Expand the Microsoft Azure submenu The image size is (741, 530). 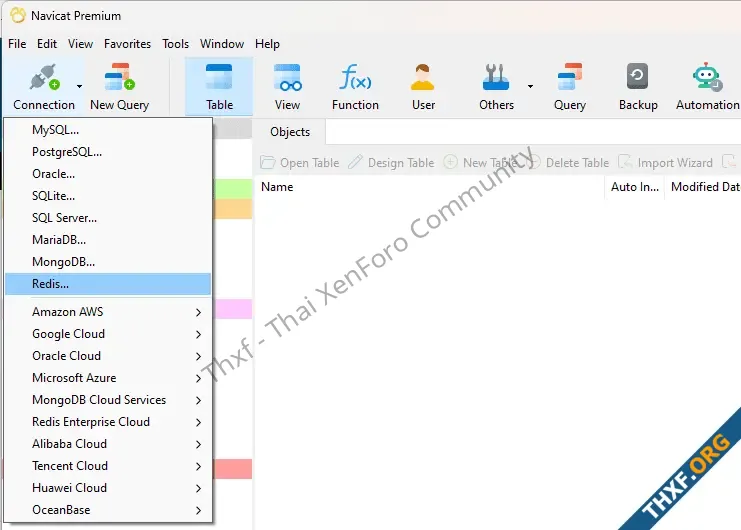pos(108,378)
